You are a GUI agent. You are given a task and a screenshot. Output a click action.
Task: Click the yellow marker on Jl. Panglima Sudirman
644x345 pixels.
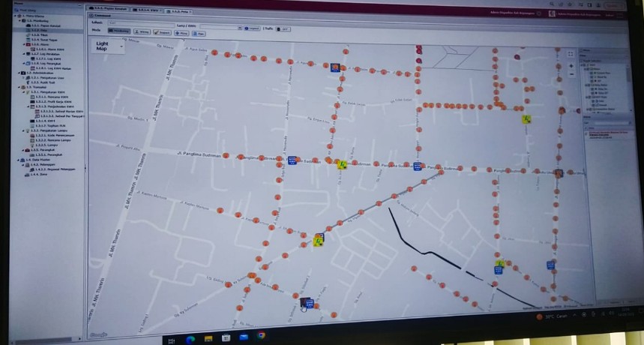point(342,164)
